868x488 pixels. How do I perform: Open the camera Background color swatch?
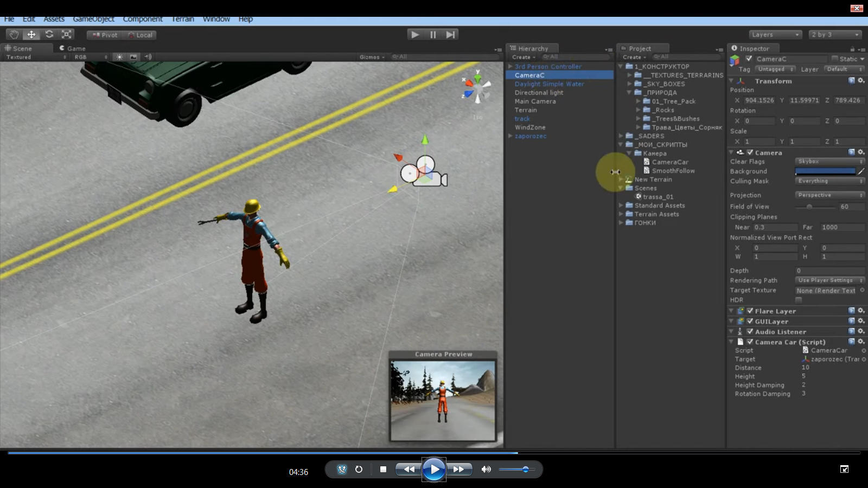[825, 171]
